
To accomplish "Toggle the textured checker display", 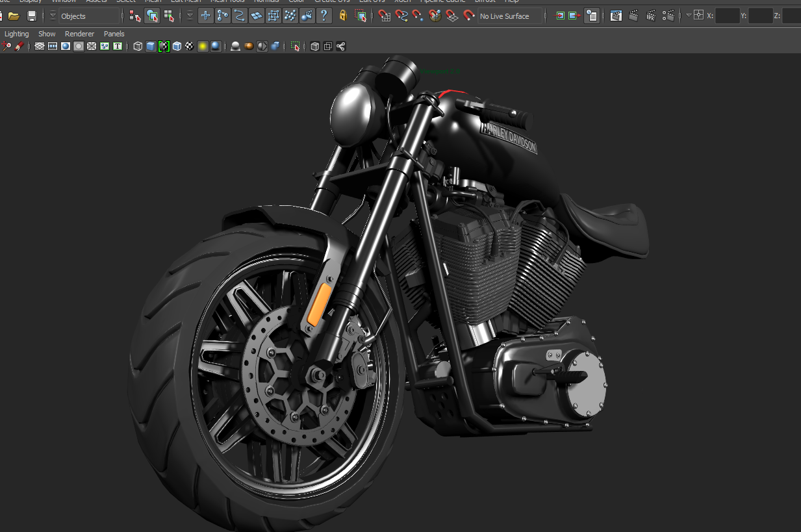I will 190,46.
